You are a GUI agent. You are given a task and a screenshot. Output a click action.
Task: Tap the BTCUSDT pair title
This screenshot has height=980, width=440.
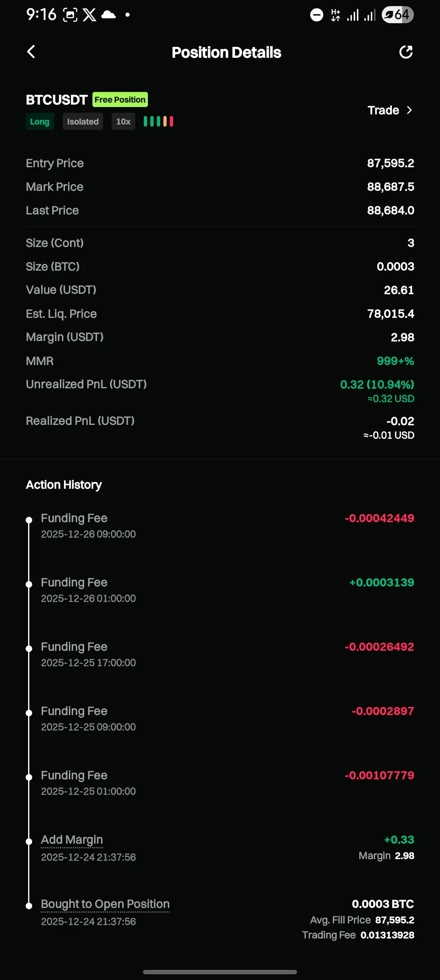coord(57,100)
